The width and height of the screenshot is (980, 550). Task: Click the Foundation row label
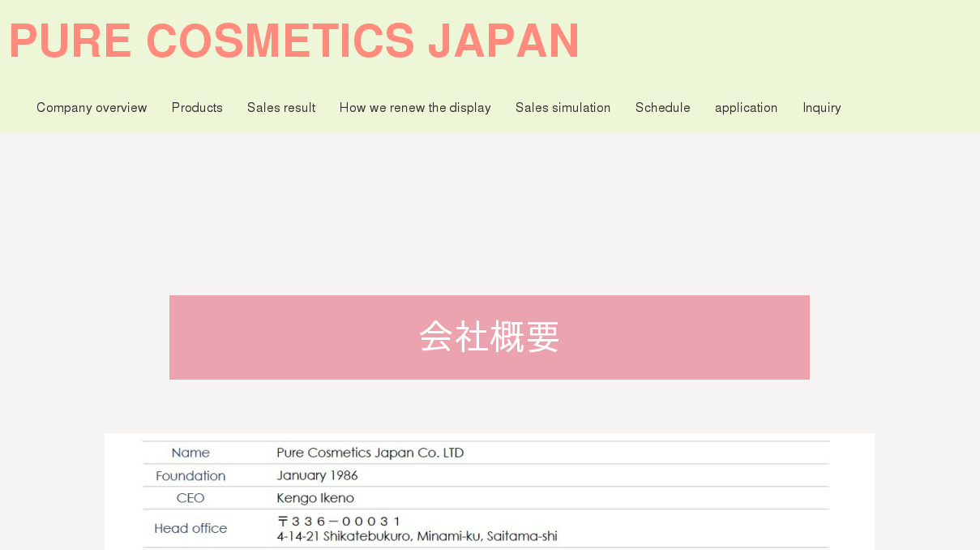(x=190, y=475)
